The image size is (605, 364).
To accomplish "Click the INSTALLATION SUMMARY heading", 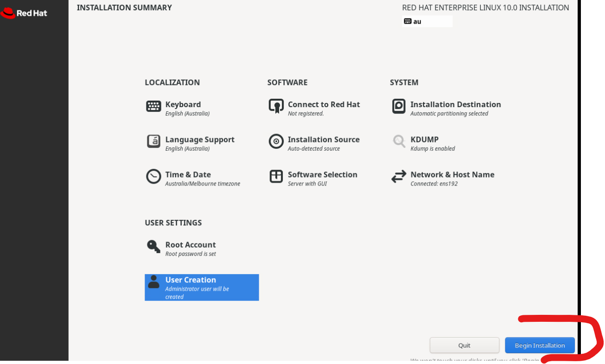I will click(x=124, y=7).
